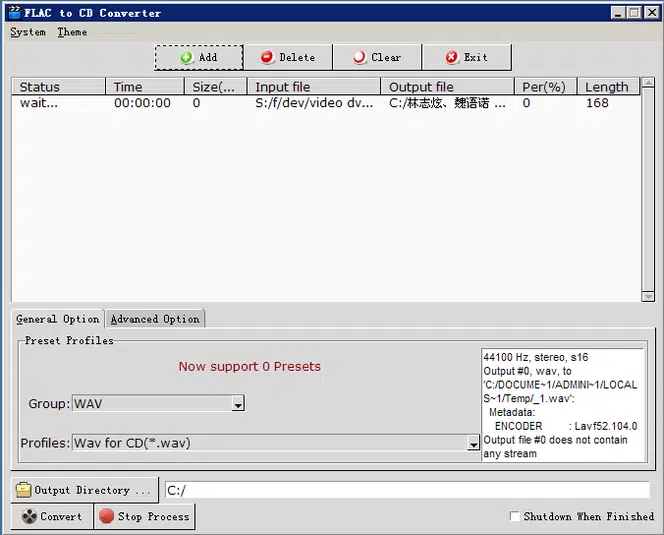Sort by the Length column header
This screenshot has width=664, height=535.
pos(607,87)
